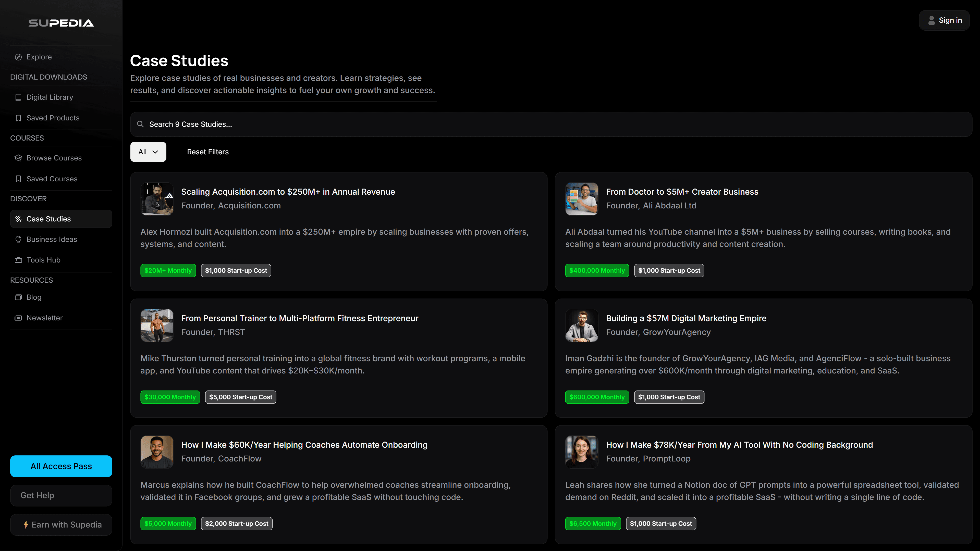This screenshot has width=980, height=551.
Task: Navigate to Browse Courses
Action: [61, 158]
